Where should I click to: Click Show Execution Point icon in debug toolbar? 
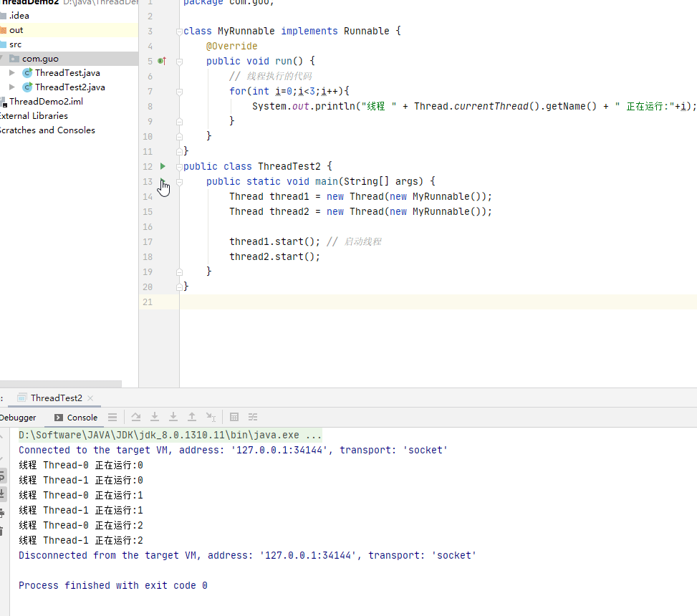[112, 417]
